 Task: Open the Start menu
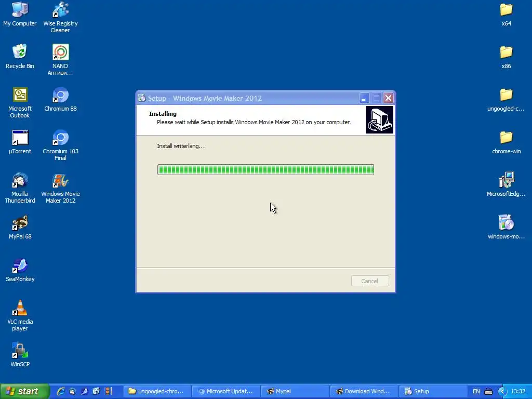point(24,391)
